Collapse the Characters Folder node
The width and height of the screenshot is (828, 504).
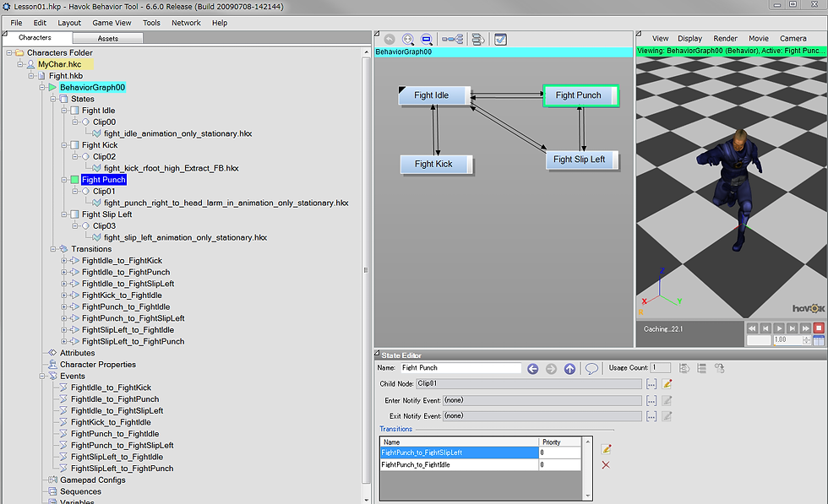(x=9, y=53)
